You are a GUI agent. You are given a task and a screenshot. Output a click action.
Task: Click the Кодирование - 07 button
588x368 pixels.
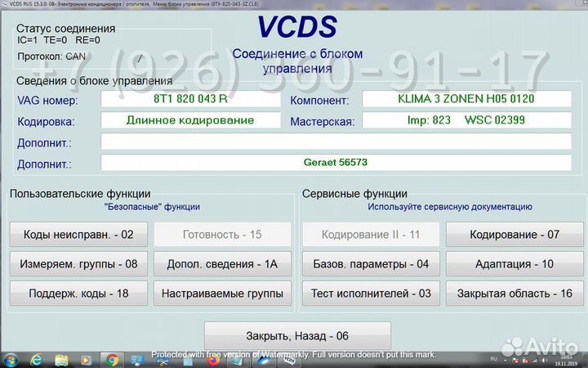click(514, 235)
